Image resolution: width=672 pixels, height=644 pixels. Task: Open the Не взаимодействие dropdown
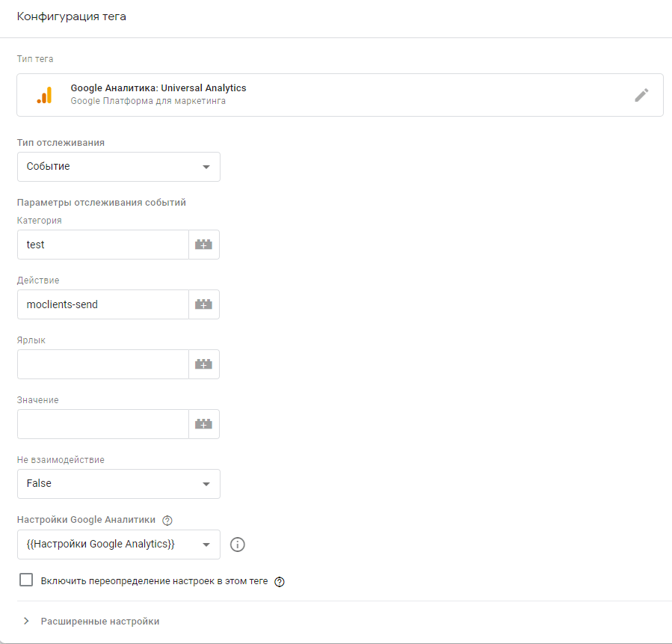pos(118,484)
